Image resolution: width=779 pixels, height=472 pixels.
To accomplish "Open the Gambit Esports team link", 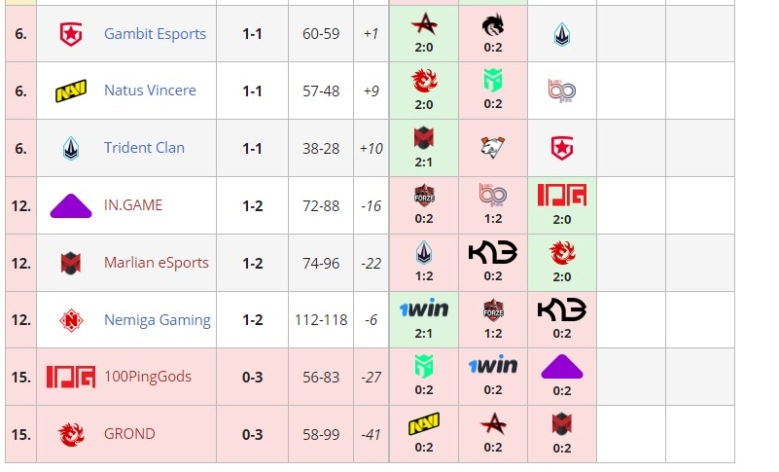I will 155,34.
